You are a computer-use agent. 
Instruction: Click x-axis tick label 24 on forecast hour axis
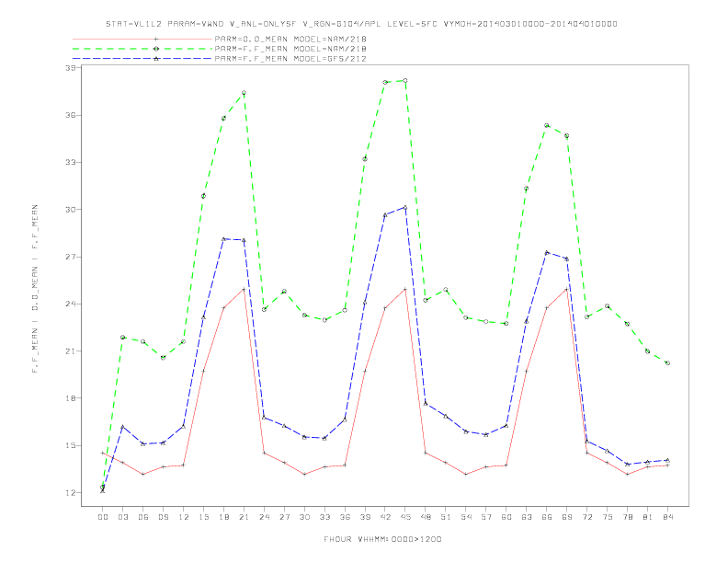pyautogui.click(x=264, y=517)
